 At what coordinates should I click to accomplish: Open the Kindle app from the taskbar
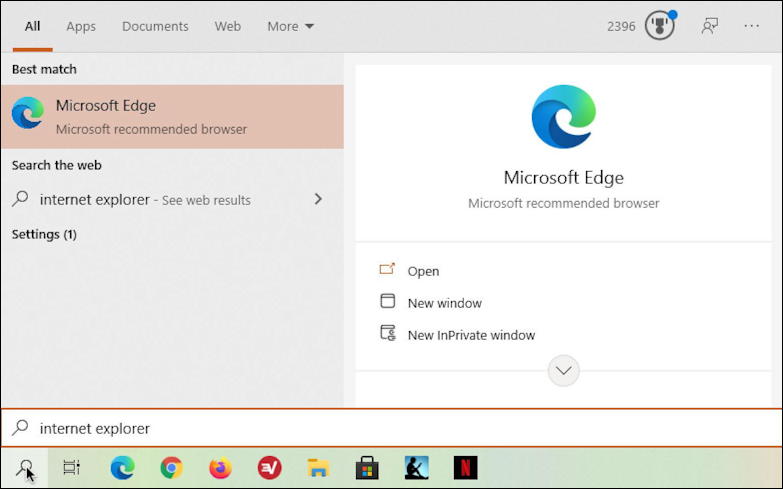coord(416,468)
